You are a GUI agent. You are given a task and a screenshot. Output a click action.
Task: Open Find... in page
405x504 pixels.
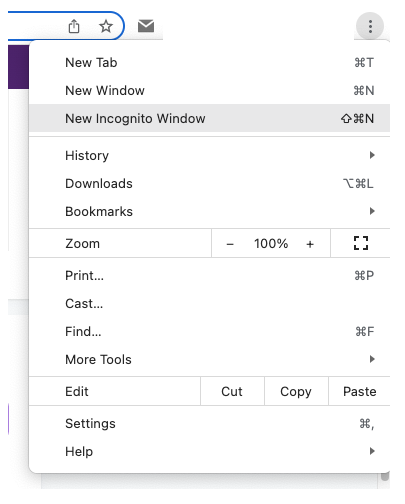point(209,331)
